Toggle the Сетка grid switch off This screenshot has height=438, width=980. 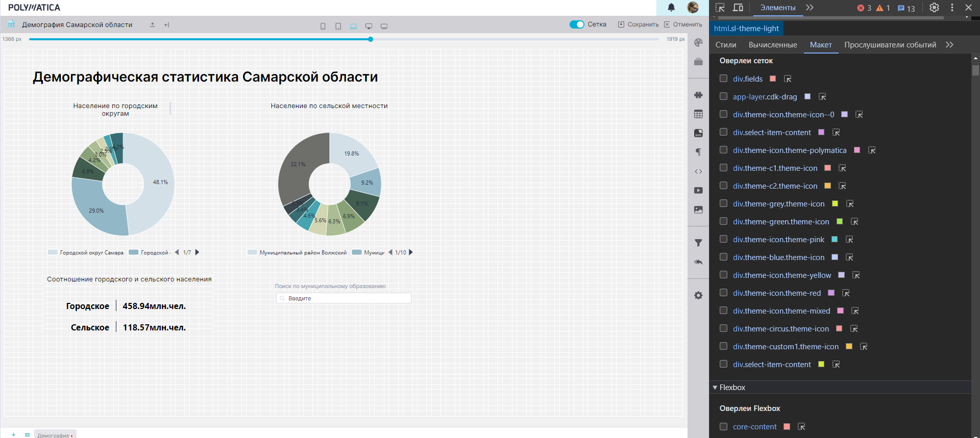coord(577,24)
